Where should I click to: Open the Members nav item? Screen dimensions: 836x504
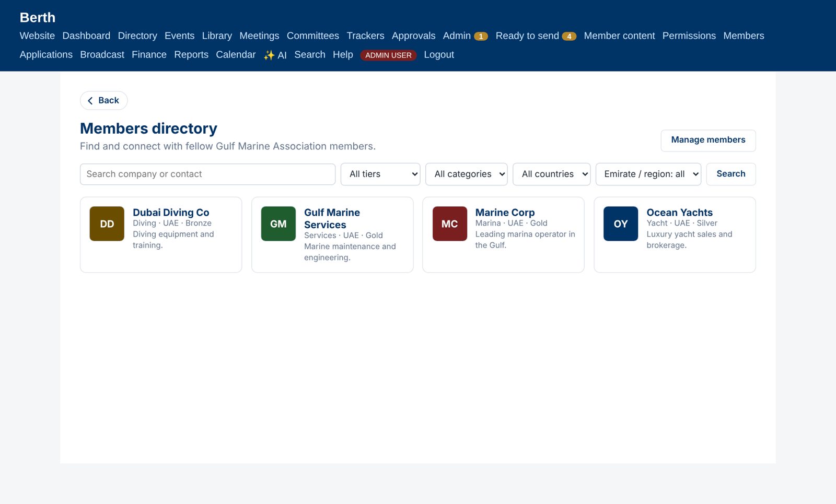click(744, 36)
